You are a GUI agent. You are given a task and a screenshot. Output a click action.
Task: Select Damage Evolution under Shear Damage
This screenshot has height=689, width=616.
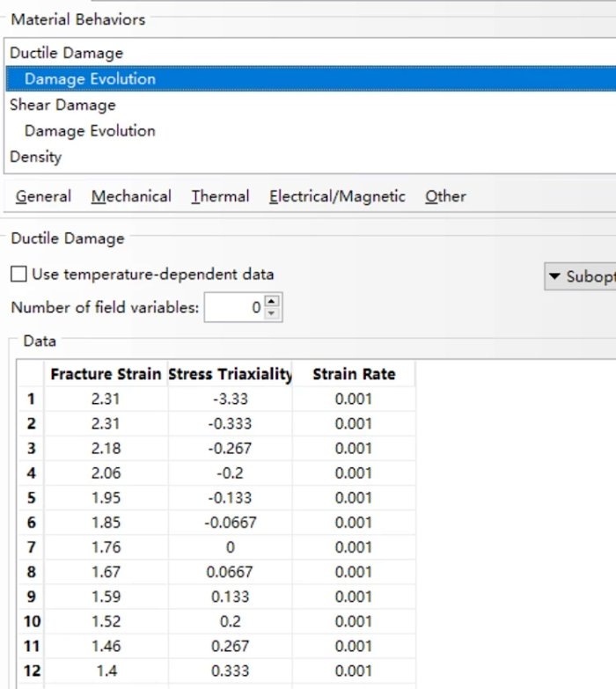311,130
